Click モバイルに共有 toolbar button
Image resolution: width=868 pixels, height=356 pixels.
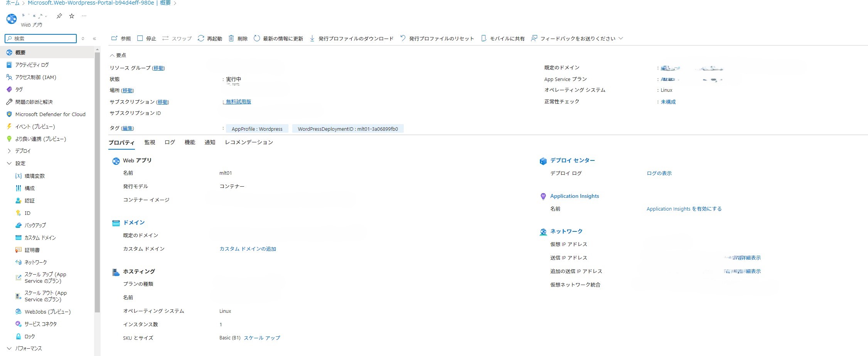503,39
